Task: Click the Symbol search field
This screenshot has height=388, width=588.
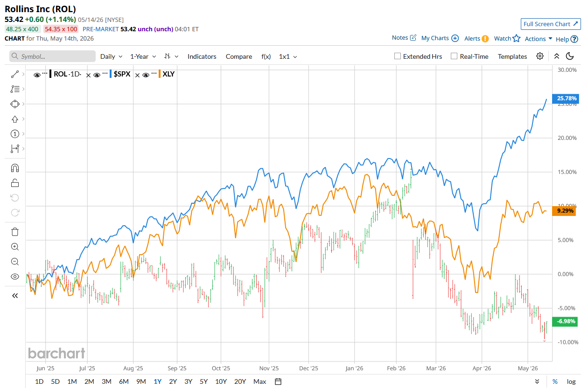Action: pos(52,56)
